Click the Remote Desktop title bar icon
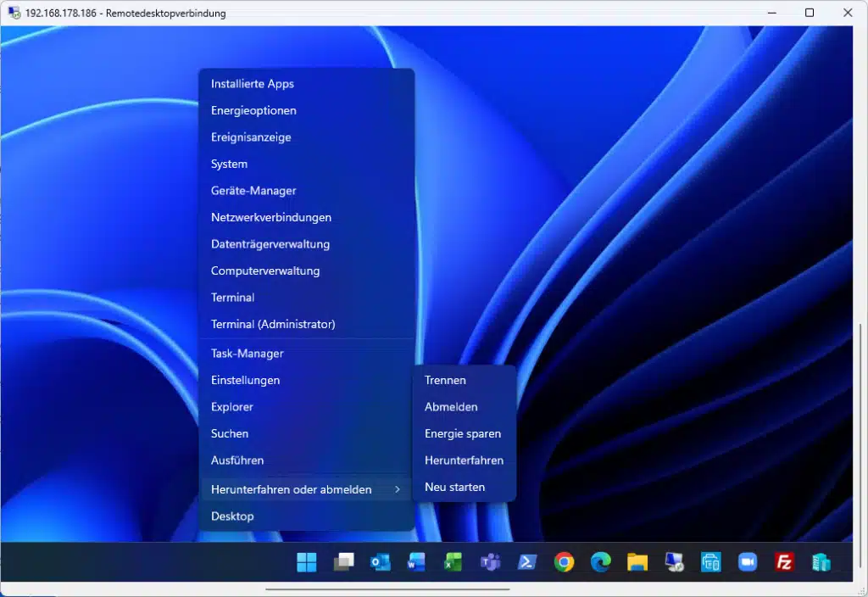868x597 pixels. [x=14, y=13]
